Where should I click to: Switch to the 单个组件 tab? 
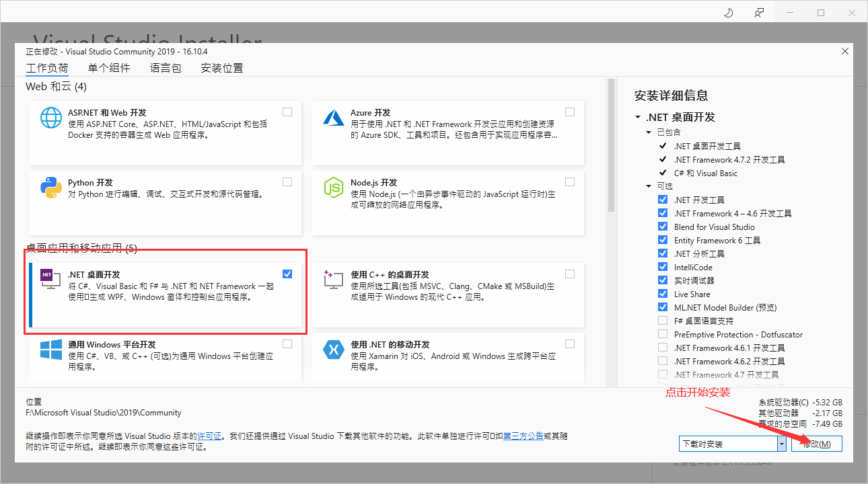pyautogui.click(x=109, y=68)
